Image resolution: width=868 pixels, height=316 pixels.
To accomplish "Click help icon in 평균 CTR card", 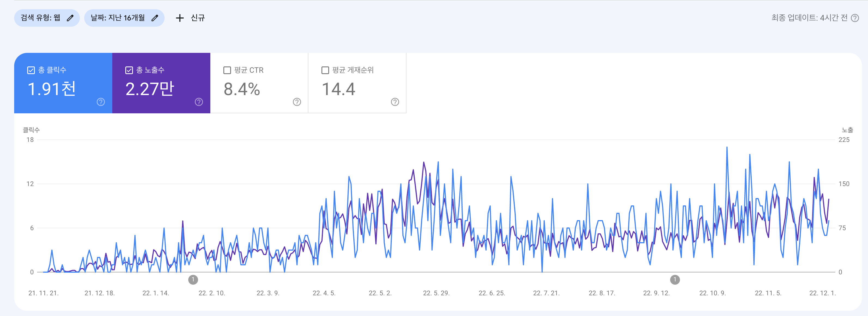I will click(297, 102).
